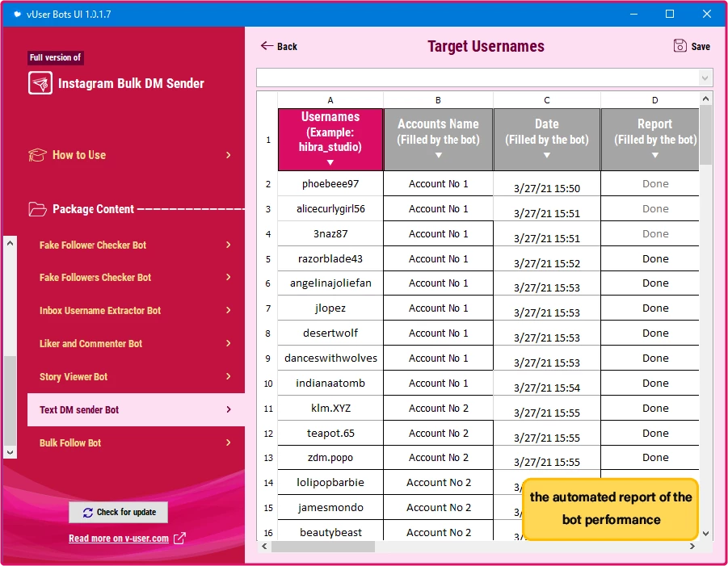The width and height of the screenshot is (728, 566).
Task: Click the Check for update button
Action: tap(119, 512)
